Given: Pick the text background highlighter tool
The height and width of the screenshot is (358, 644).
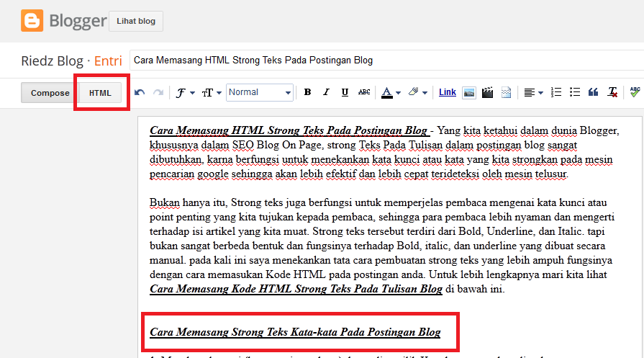Looking at the screenshot, I should [413, 92].
